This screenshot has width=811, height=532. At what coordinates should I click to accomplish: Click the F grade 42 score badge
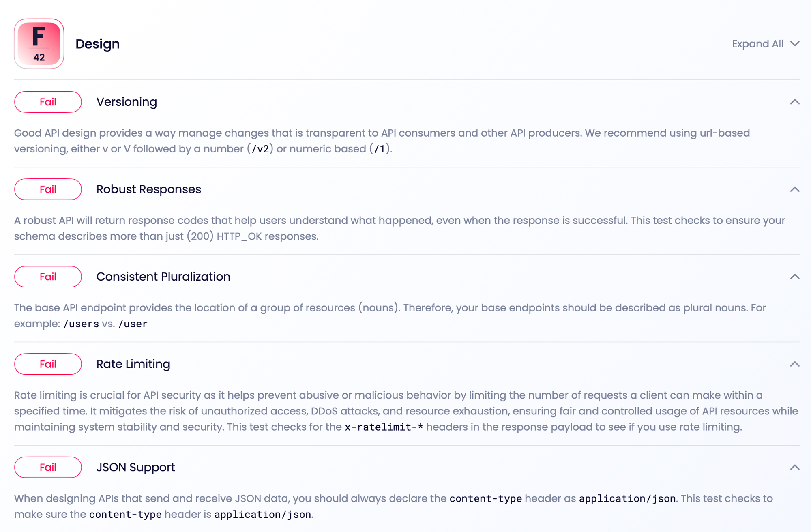(39, 44)
